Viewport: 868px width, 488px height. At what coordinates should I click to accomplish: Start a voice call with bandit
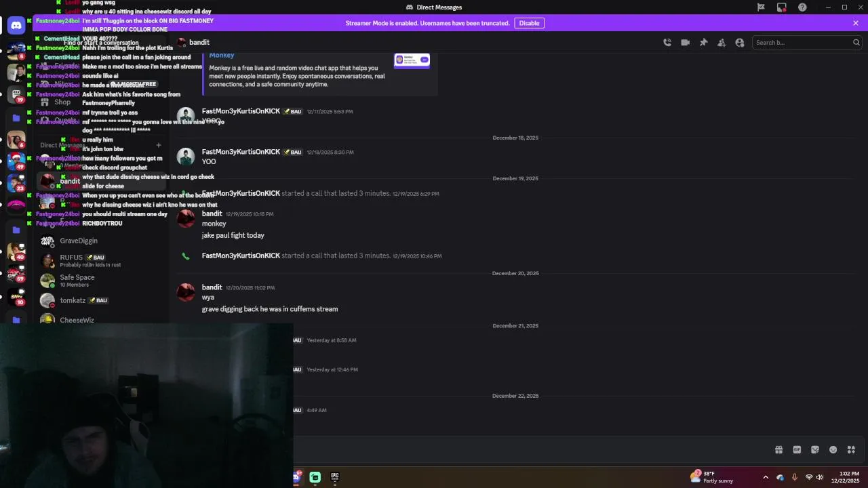click(x=667, y=42)
